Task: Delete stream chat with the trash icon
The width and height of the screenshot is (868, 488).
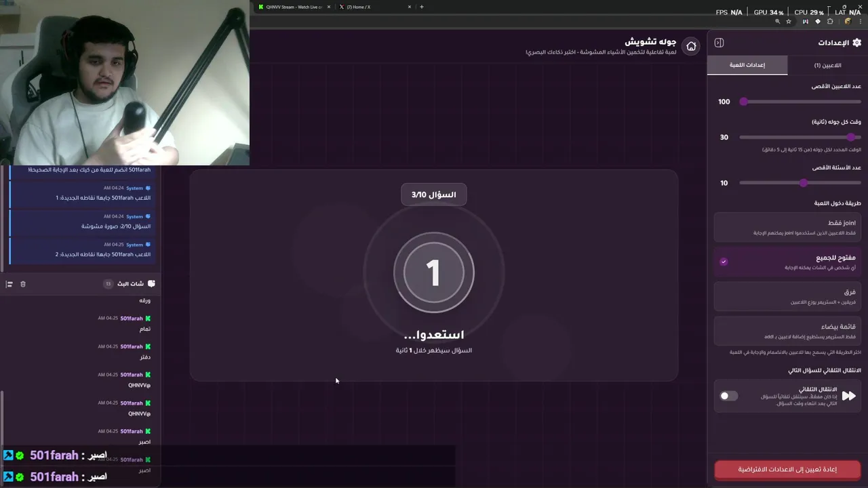Action: [22, 284]
